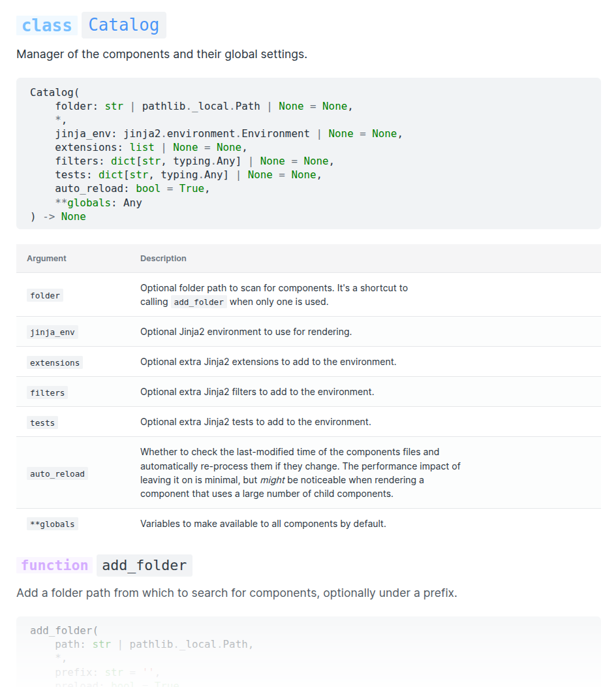Click the "-> None" return annotation
The height and width of the screenshot is (687, 616).
(64, 217)
